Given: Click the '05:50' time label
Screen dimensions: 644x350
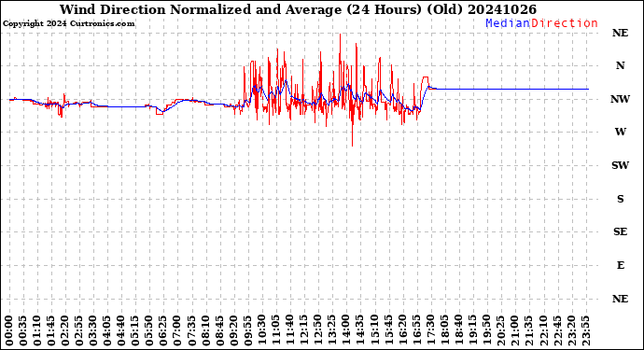Looking at the screenshot, I should pyautogui.click(x=150, y=330).
